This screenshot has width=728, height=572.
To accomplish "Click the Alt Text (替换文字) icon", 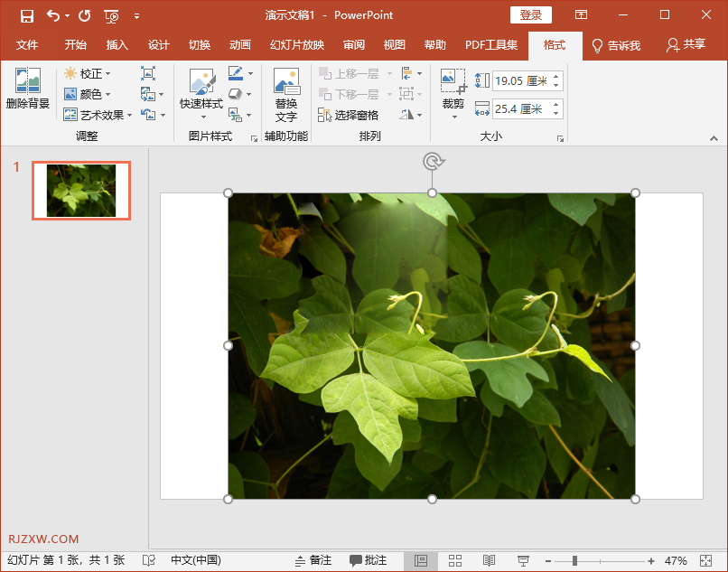I will point(285,94).
